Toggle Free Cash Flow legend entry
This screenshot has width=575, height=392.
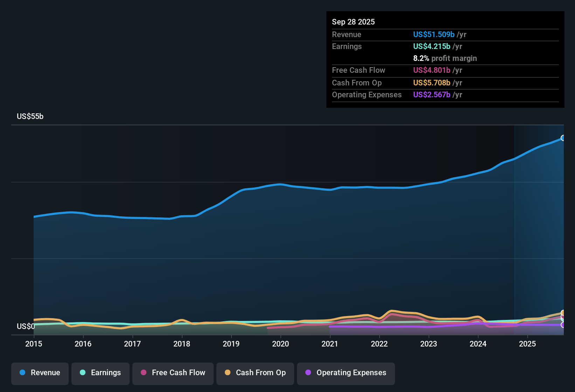coord(173,373)
